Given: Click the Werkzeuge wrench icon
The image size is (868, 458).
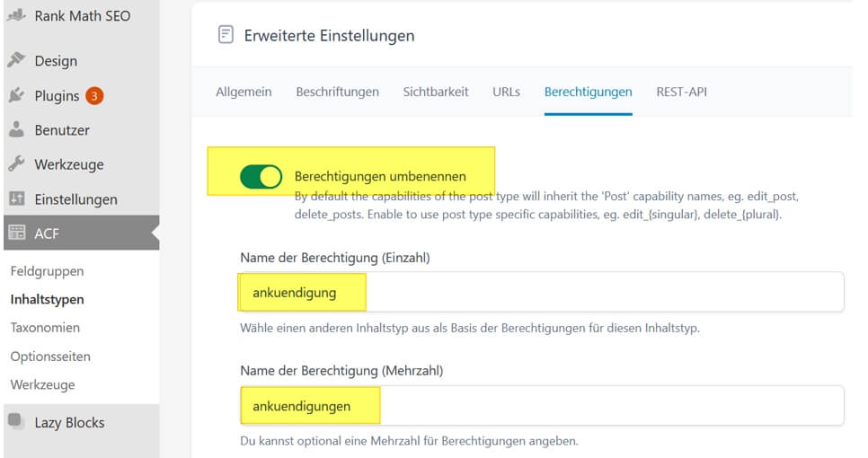Looking at the screenshot, I should [15, 164].
